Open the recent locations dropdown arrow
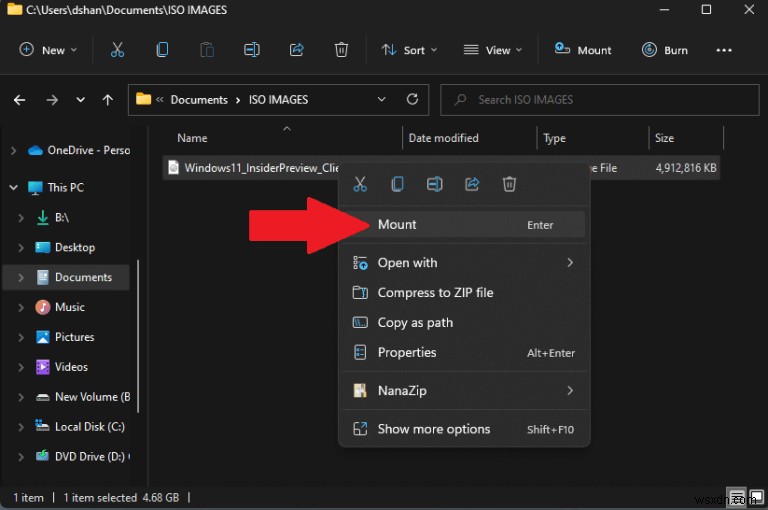This screenshot has height=510, width=768. (80, 100)
